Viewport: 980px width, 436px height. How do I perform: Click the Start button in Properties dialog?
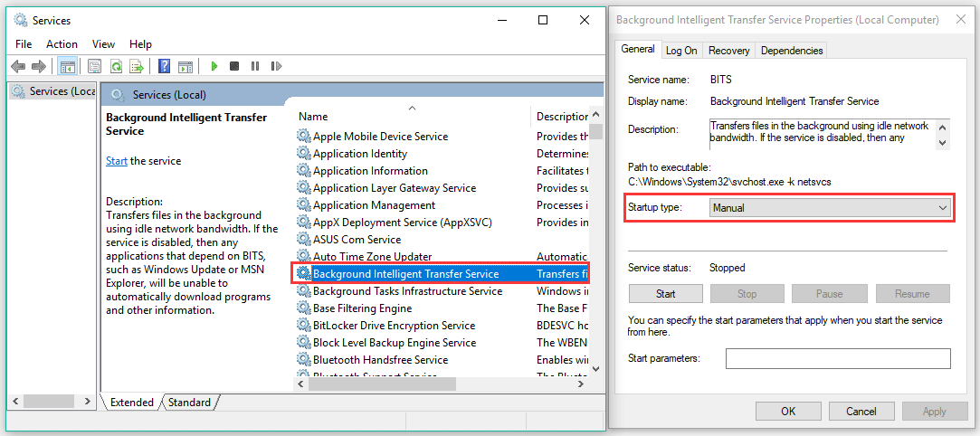pyautogui.click(x=666, y=294)
